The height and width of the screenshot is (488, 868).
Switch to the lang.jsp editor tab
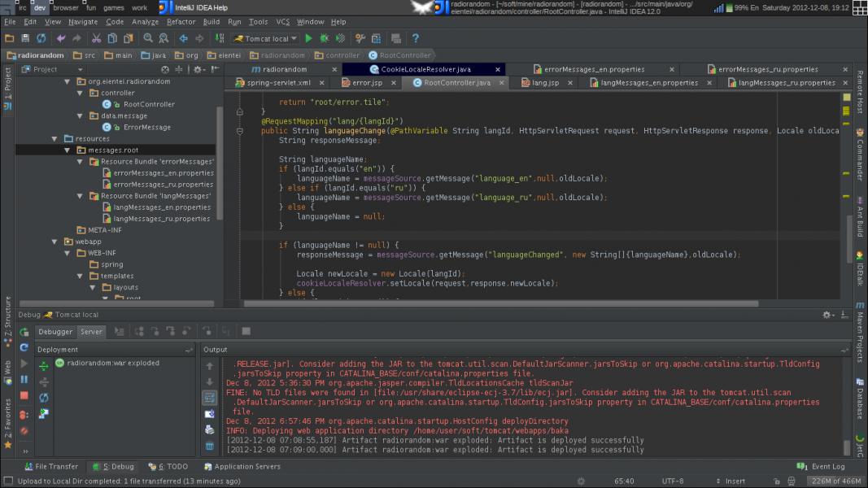[545, 82]
